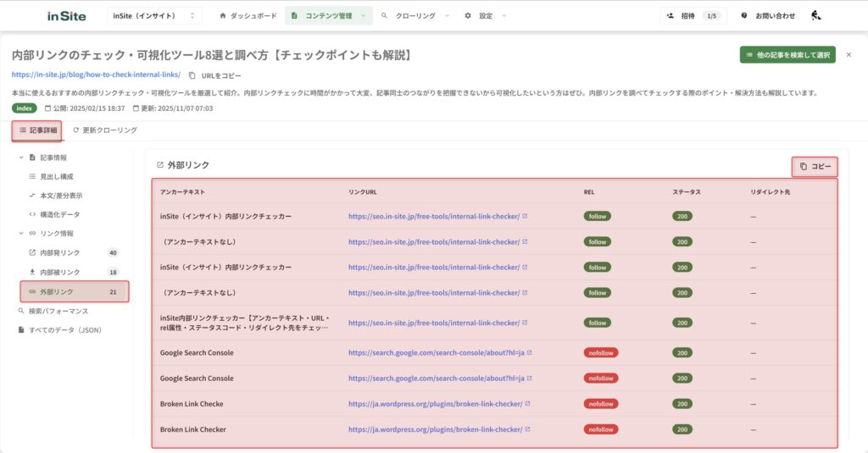Expand the 設定 dropdown chevron

pyautogui.click(x=504, y=16)
